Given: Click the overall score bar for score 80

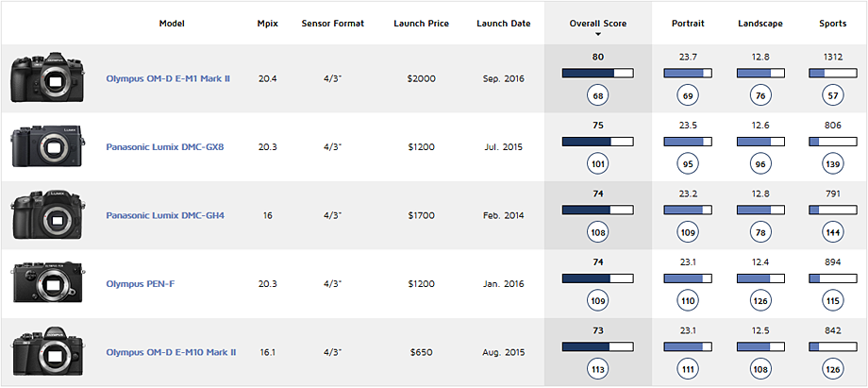Looking at the screenshot, I should pyautogui.click(x=598, y=74).
